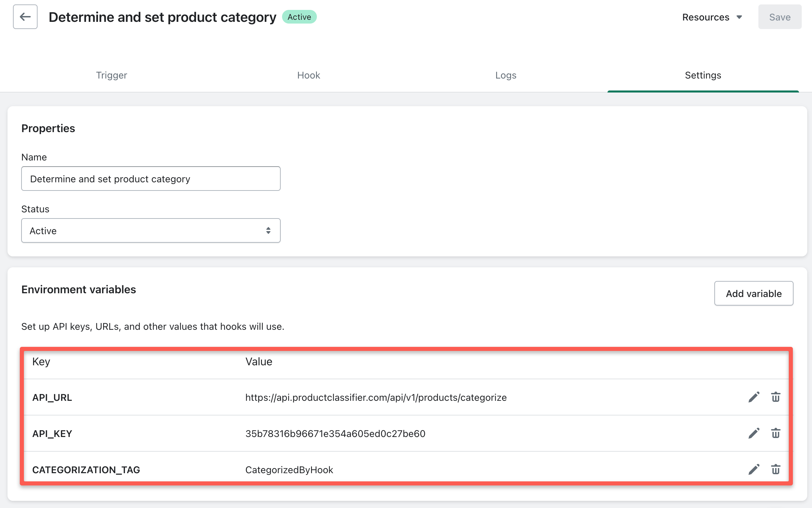
Task: Click the Active status badge
Action: point(299,17)
